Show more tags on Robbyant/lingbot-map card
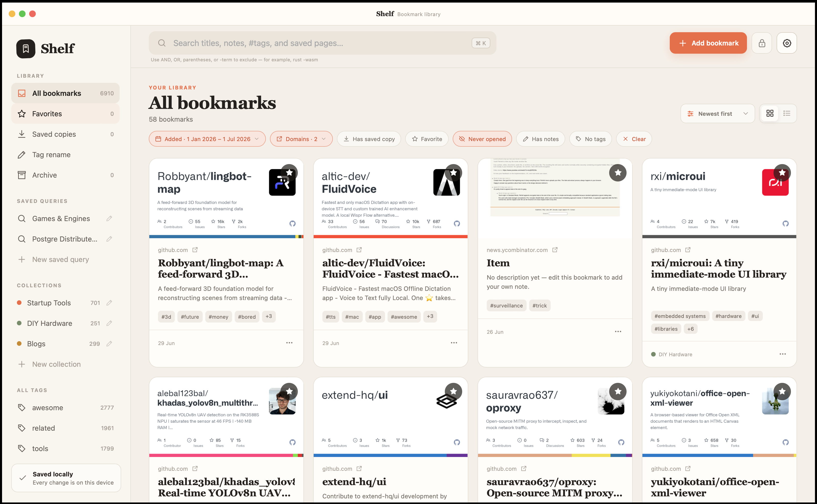 (x=269, y=316)
